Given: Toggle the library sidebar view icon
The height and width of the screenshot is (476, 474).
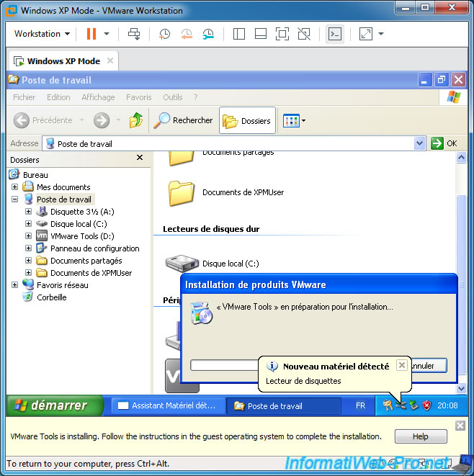Looking at the screenshot, I should coord(239,34).
